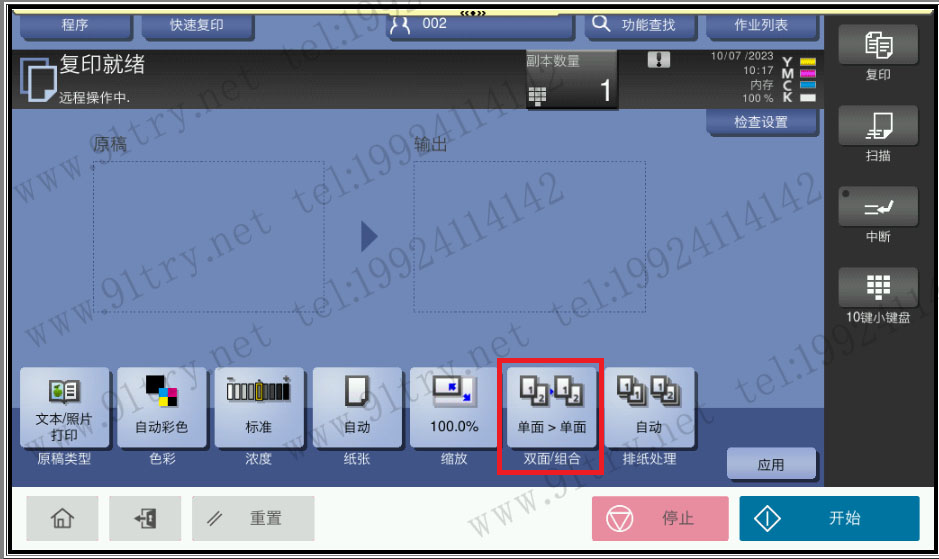Viewport: 939px width, 559px height.
Task: Open 缩放 100.0% zoom setting
Action: 455,408
